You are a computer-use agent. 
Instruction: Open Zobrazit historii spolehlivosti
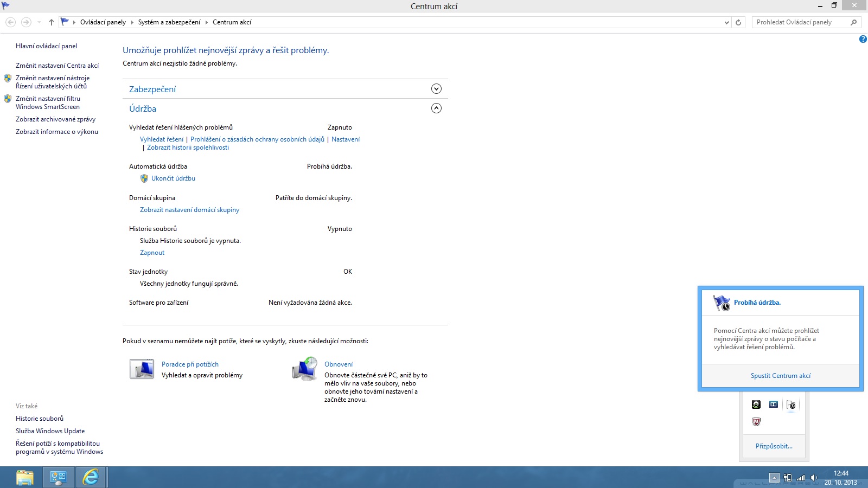click(188, 147)
